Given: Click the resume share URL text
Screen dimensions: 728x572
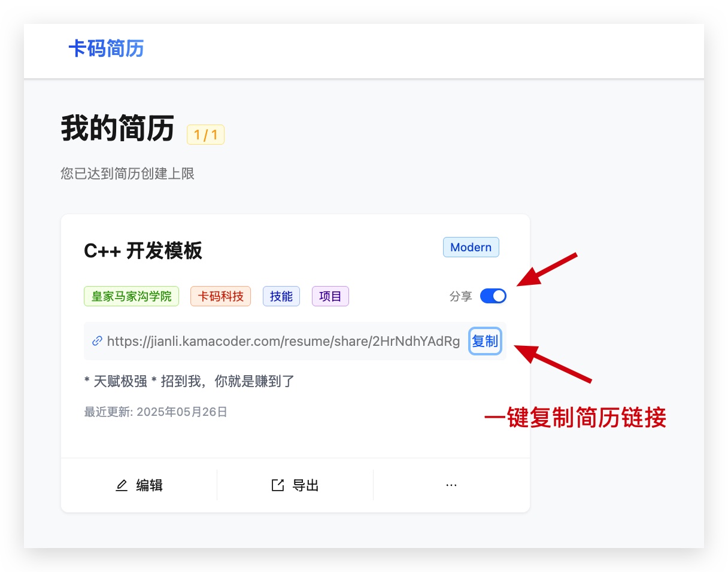Looking at the screenshot, I should coord(283,342).
